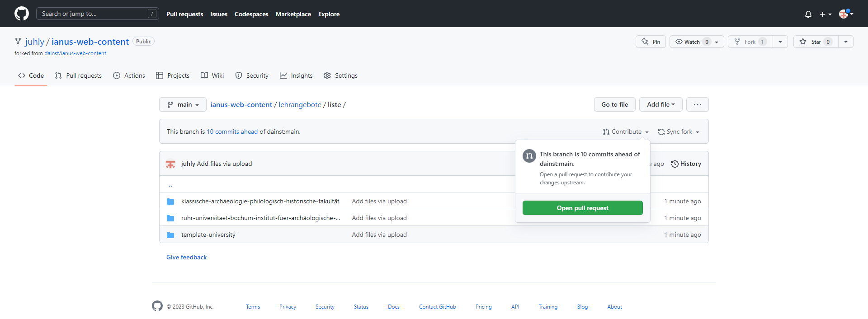Screen dimensions: 868x319
Task: Switch to the Wiki tab
Action: tap(212, 75)
